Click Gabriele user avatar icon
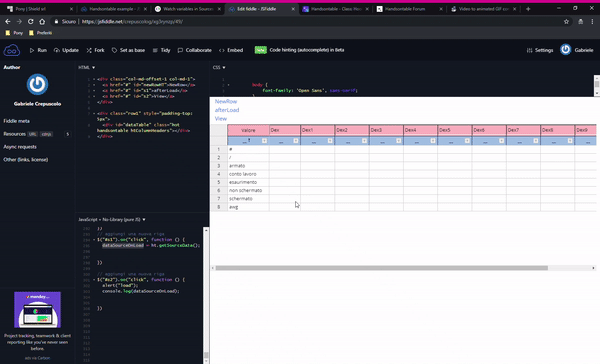Screen dimensions: 600x364 tap(566, 50)
